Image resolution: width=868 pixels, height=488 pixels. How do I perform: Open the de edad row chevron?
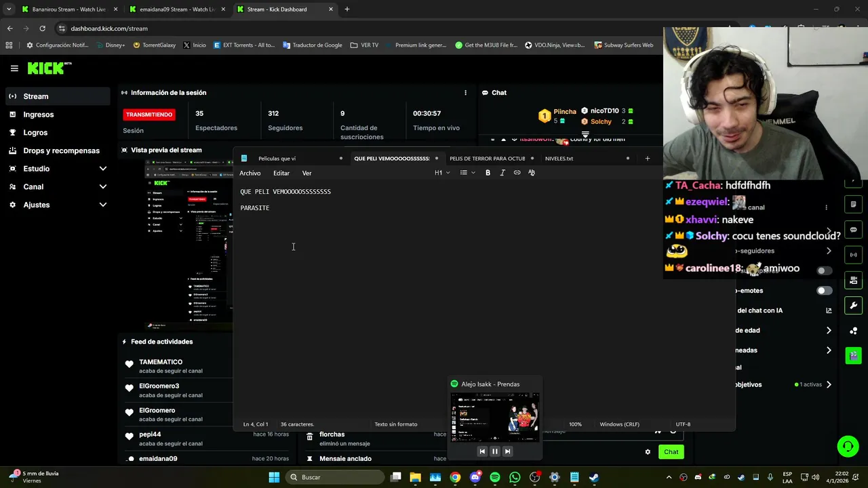coord(829,330)
